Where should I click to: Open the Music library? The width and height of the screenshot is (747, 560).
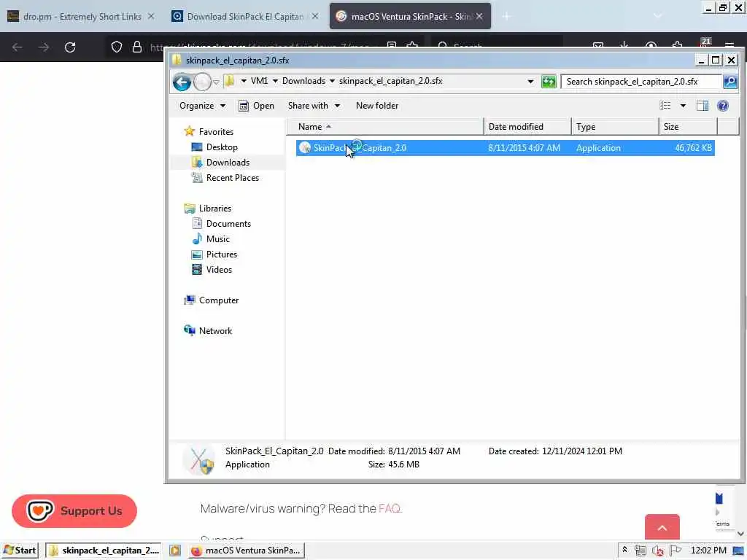tap(217, 239)
